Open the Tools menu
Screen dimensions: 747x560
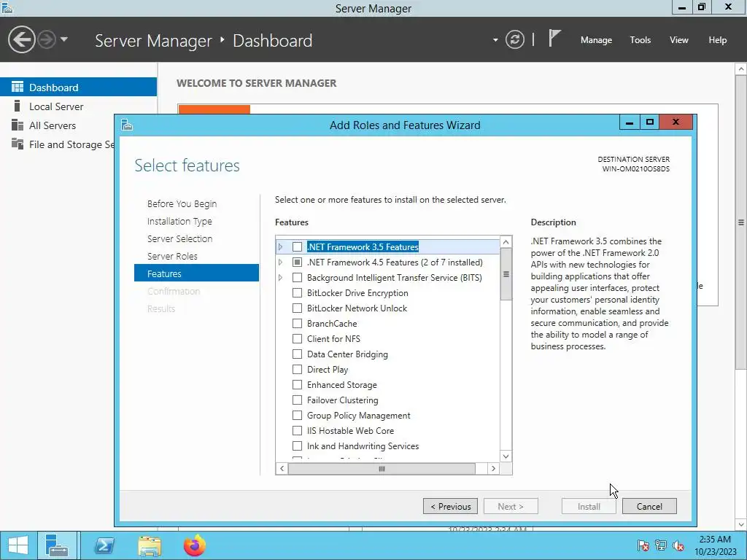(x=640, y=40)
